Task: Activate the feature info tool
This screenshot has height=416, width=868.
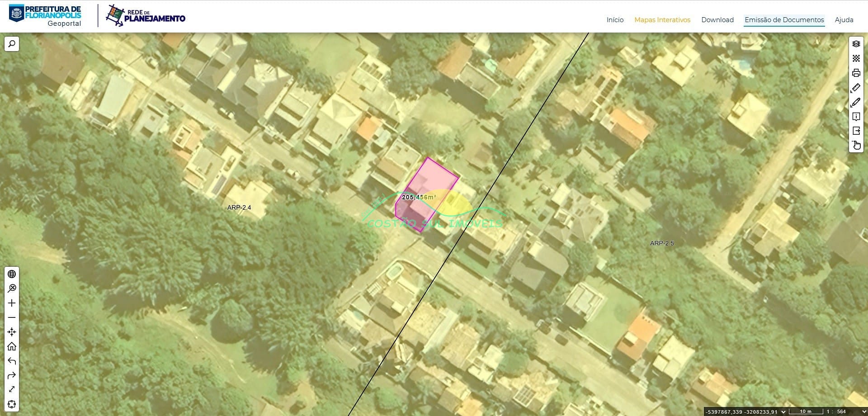Action: click(856, 117)
